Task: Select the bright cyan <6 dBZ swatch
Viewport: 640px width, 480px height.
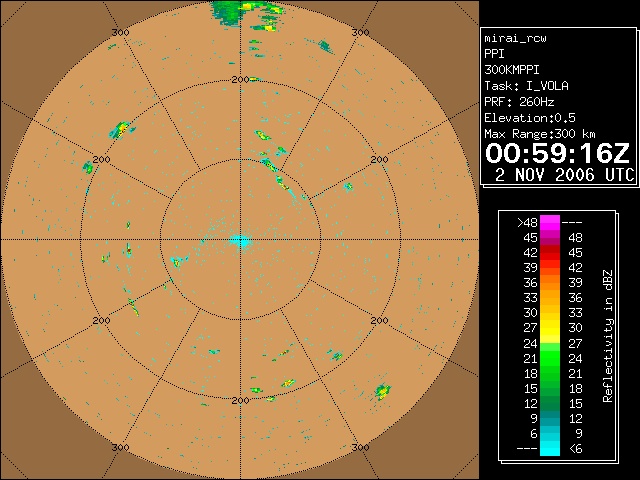Action: tap(550, 448)
